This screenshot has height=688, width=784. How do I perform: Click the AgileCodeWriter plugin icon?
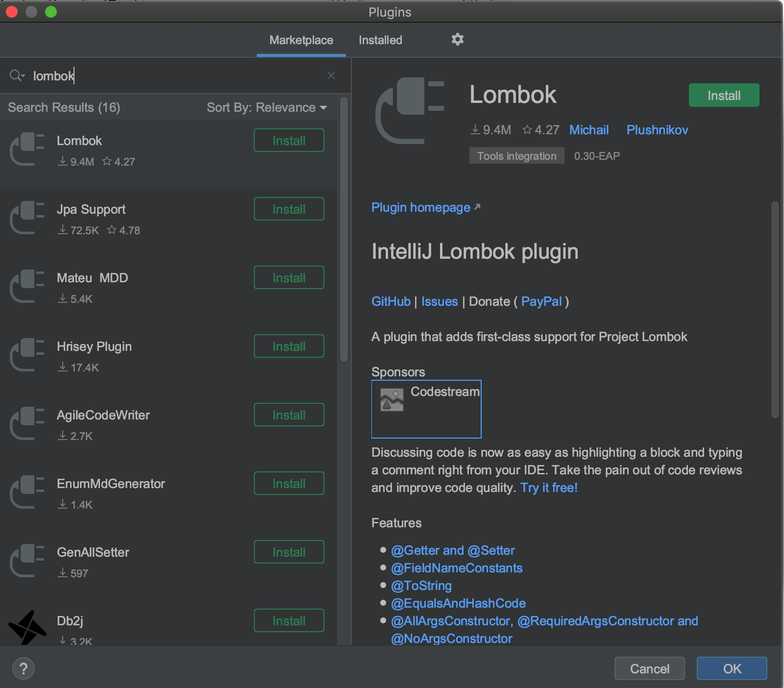[27, 424]
